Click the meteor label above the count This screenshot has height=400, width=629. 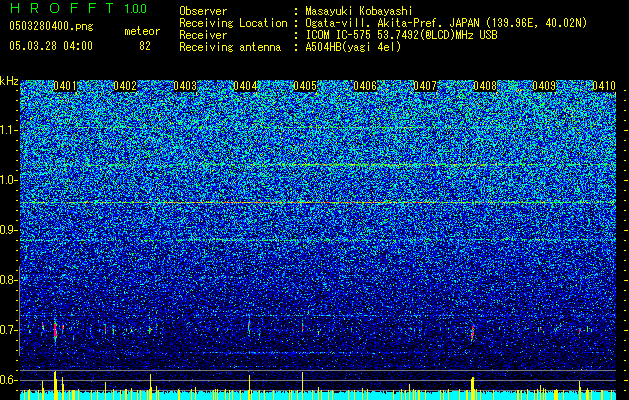coord(142,31)
